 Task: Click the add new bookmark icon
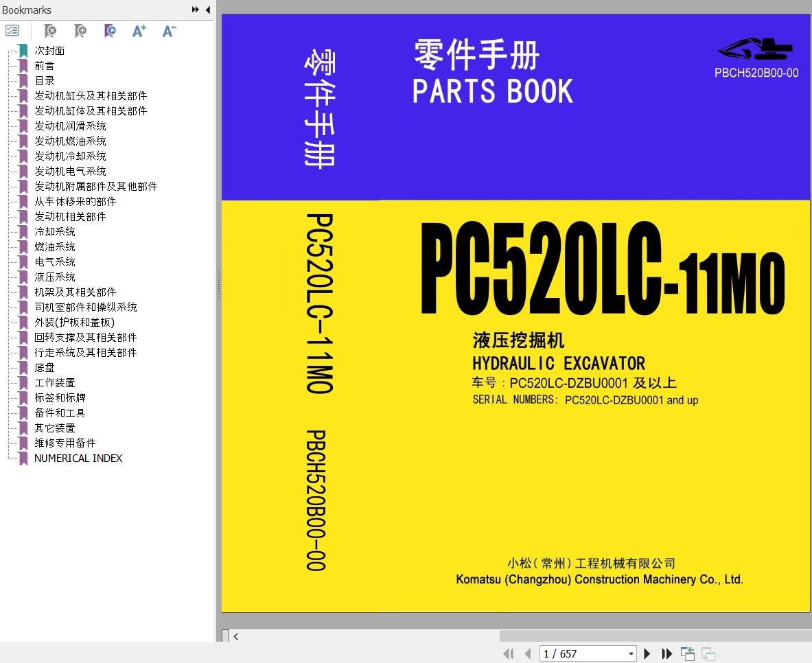80,31
